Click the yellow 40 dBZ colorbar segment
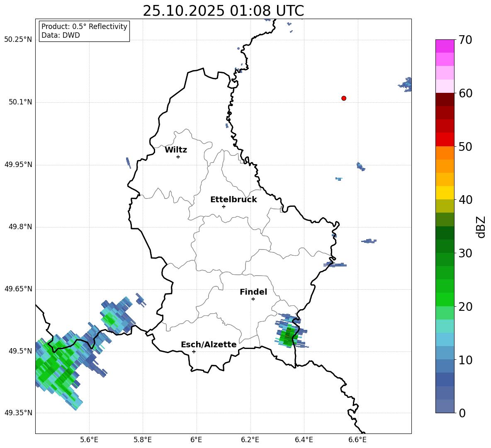 point(445,193)
